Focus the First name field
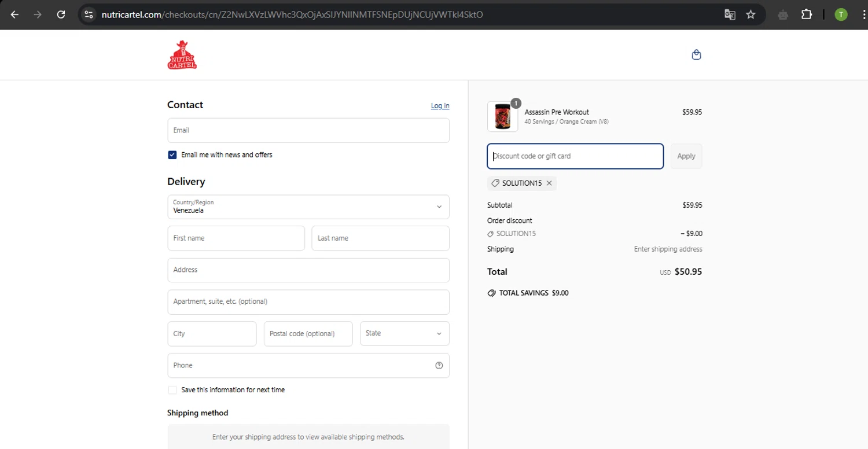The height and width of the screenshot is (449, 868). click(x=236, y=238)
